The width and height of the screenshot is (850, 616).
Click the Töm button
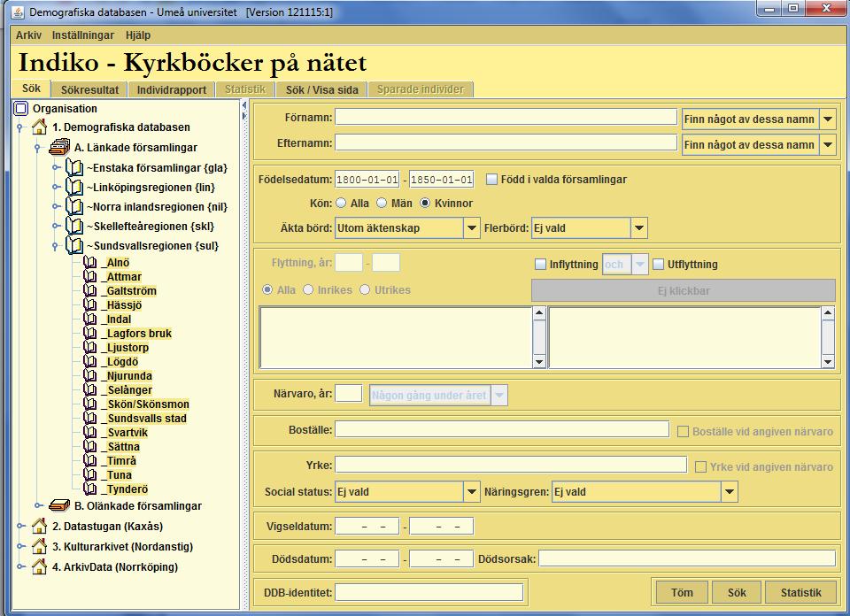[x=682, y=592]
